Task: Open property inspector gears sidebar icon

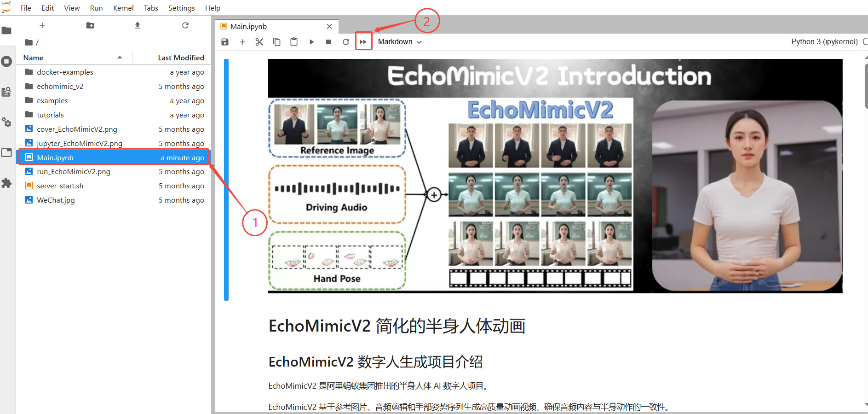Action: tap(7, 122)
